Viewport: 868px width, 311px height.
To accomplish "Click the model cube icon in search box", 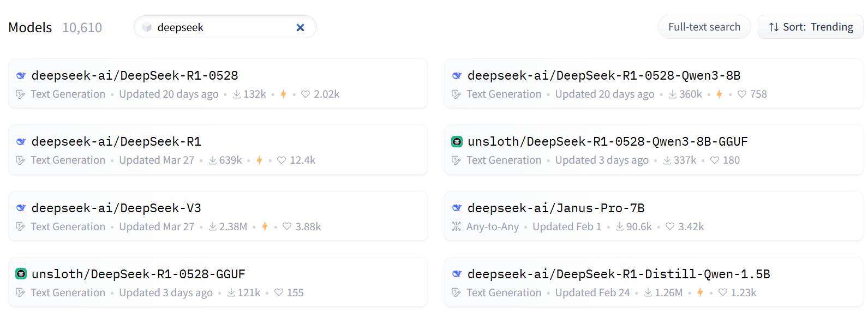I will [147, 27].
